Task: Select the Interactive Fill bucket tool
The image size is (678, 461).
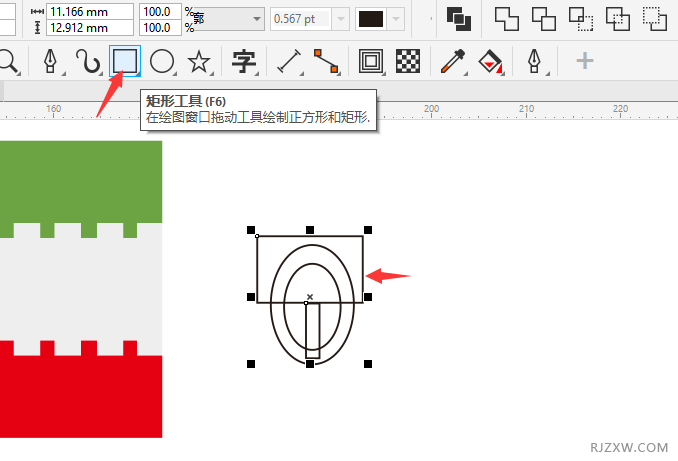Action: [x=490, y=61]
